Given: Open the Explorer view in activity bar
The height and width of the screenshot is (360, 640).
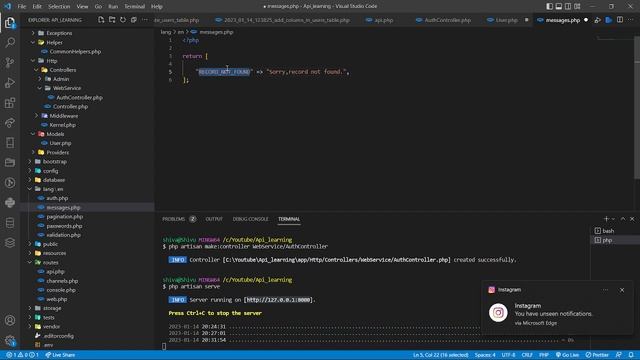Looking at the screenshot, I should click(x=10, y=22).
